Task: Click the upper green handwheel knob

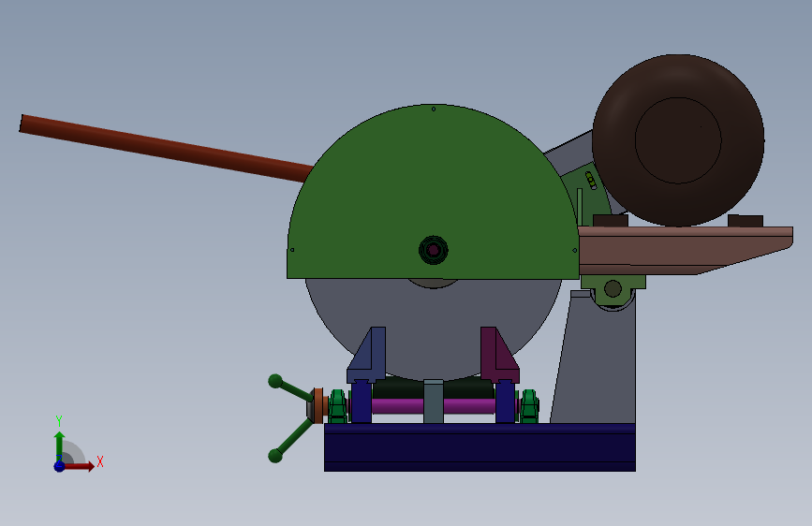Action: (x=275, y=382)
